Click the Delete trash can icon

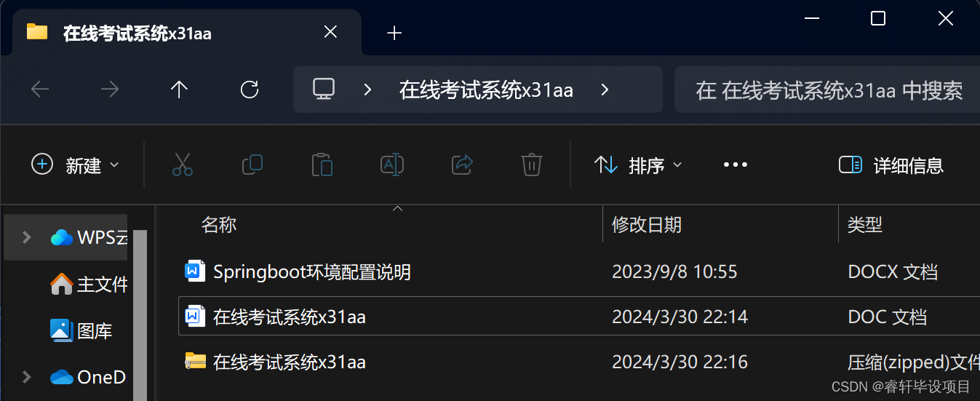(x=532, y=165)
